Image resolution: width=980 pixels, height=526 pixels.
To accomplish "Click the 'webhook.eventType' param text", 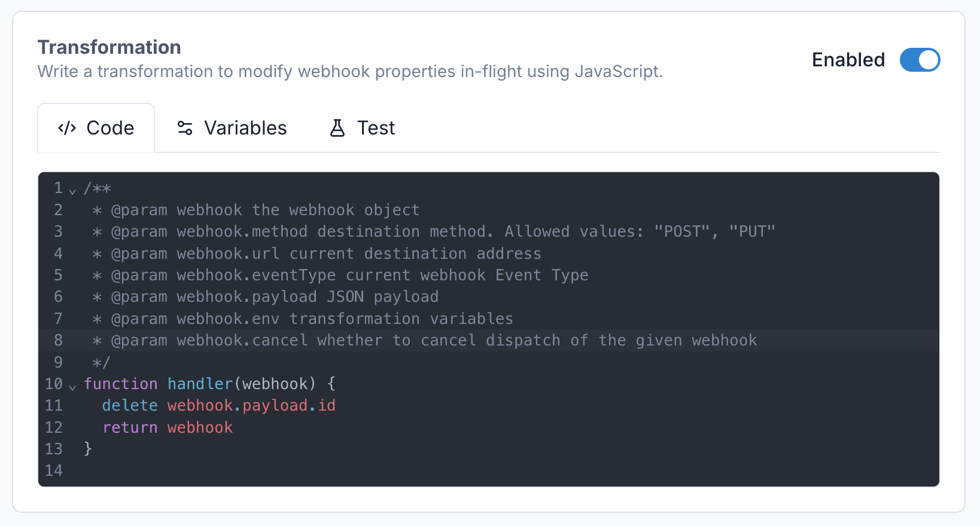I will coord(256,275).
